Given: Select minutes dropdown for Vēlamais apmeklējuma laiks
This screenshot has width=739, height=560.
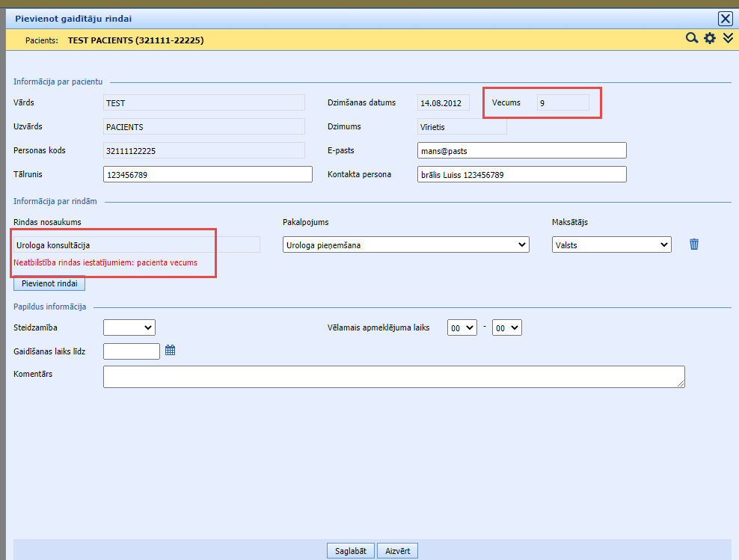Looking at the screenshot, I should [x=506, y=327].
